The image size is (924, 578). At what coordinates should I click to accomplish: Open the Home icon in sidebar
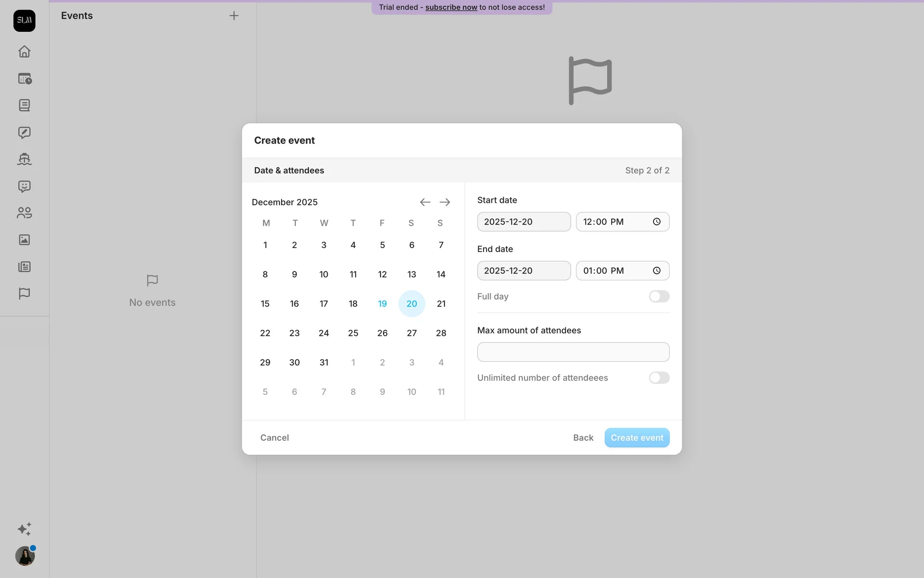tap(24, 52)
